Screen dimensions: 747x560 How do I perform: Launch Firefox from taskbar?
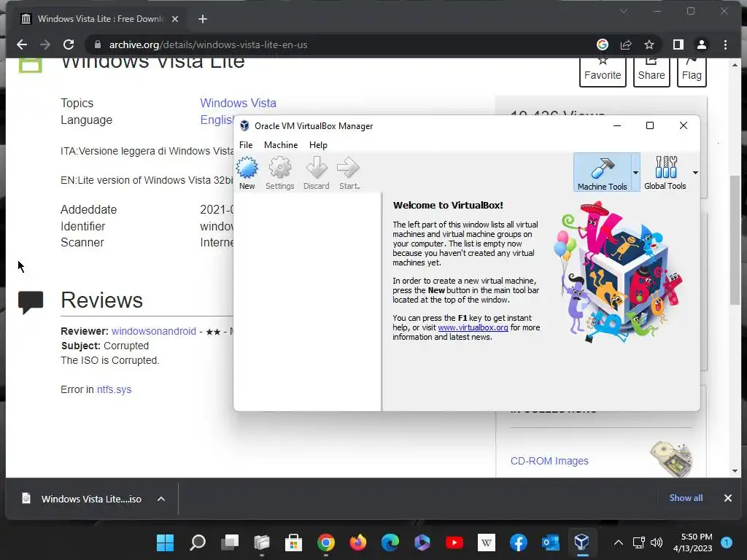(357, 542)
